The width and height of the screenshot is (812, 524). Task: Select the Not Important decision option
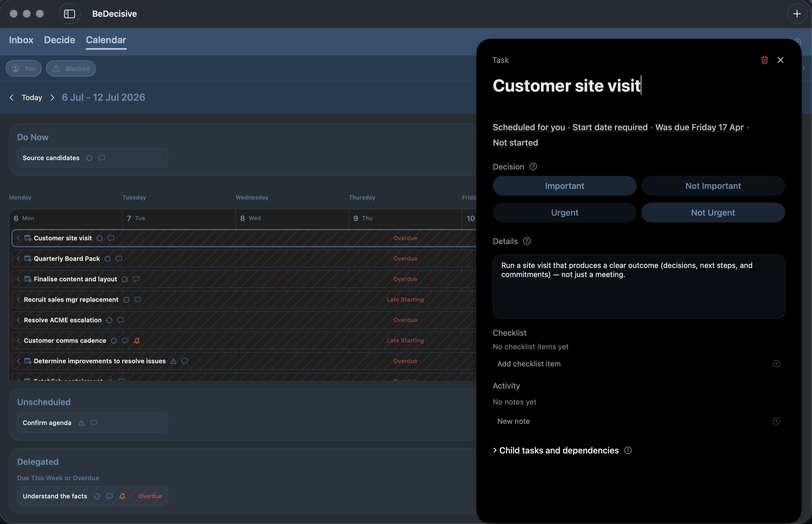pos(713,186)
